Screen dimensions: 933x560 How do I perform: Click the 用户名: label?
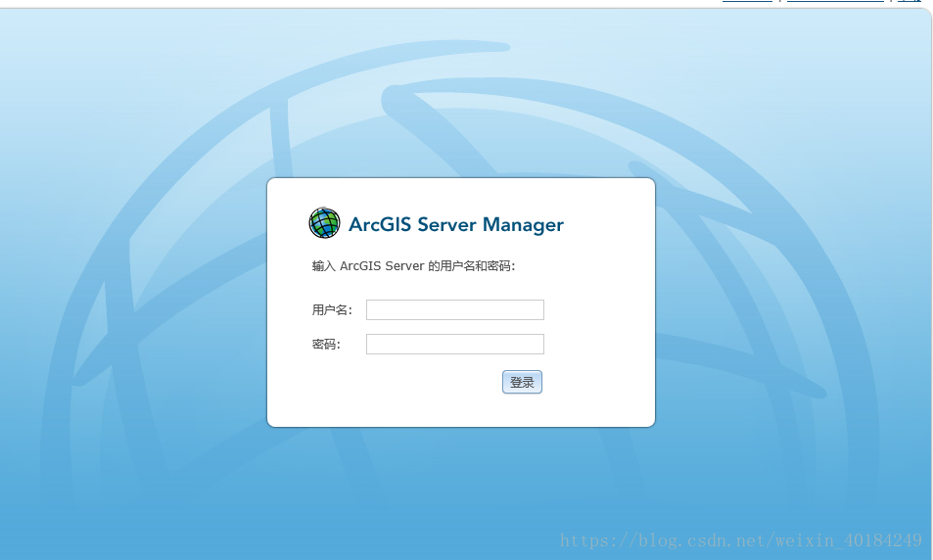point(332,309)
